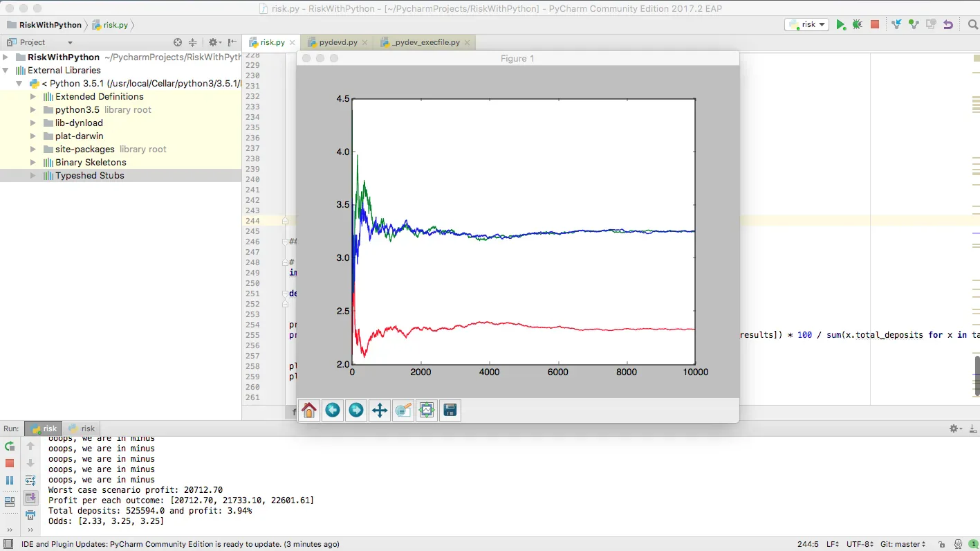The height and width of the screenshot is (551, 980).
Task: Toggle tool window buttons at status bar corner
Action: click(8, 544)
